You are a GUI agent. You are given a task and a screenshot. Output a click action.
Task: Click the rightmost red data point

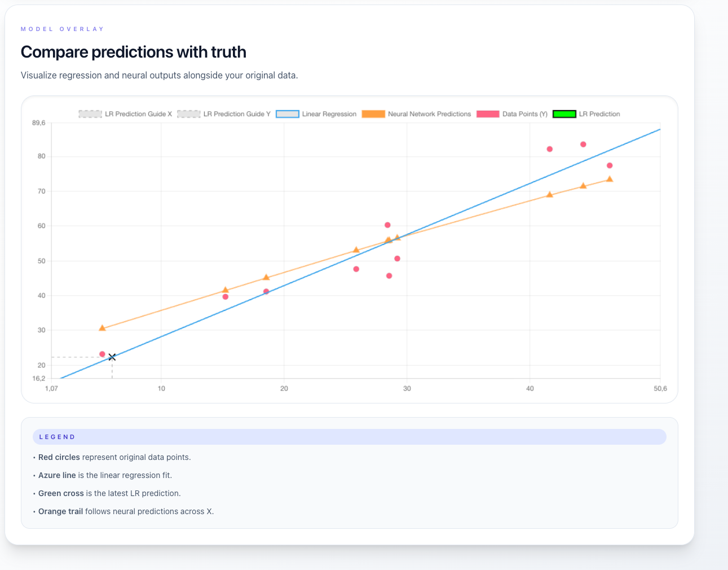(610, 166)
